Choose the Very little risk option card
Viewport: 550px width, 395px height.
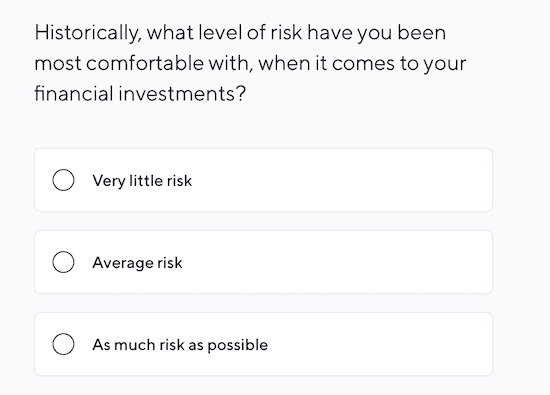click(263, 180)
